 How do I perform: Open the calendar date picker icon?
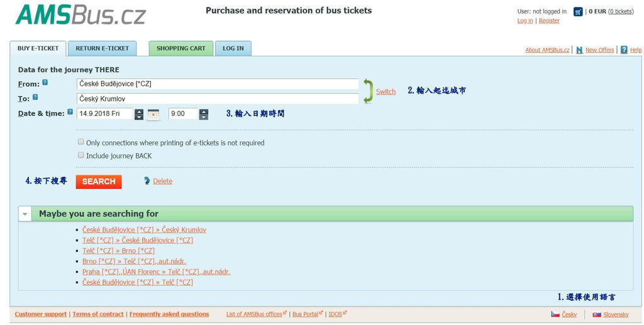[x=153, y=114]
